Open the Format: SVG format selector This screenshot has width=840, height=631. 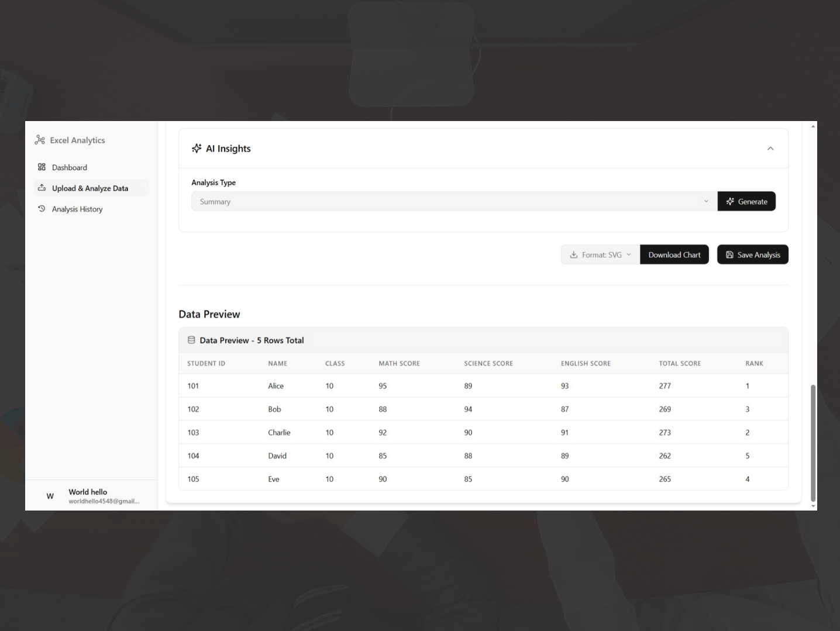tap(600, 254)
